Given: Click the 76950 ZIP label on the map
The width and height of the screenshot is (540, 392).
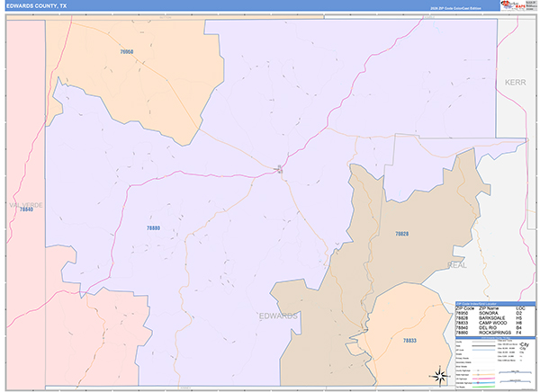Looking at the screenshot, I should (126, 52).
